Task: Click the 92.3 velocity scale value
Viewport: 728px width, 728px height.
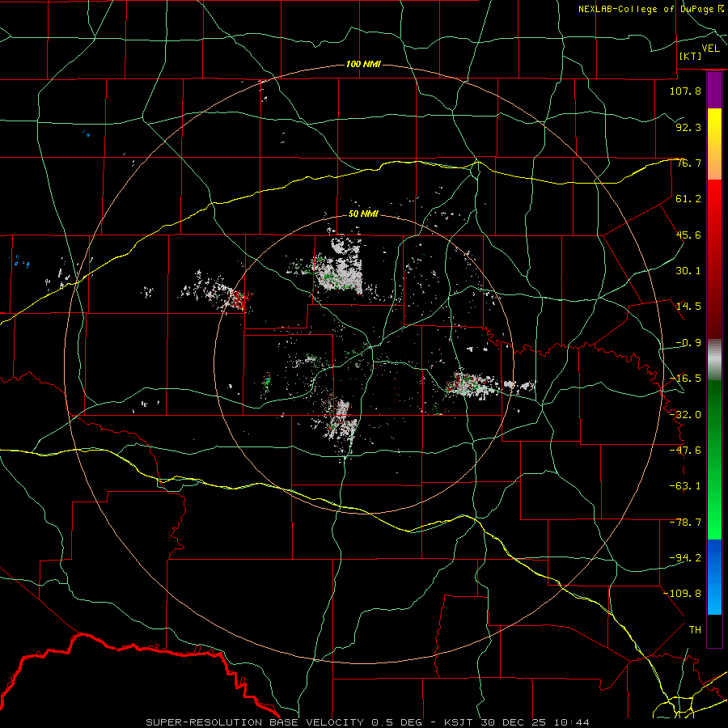Action: point(688,127)
